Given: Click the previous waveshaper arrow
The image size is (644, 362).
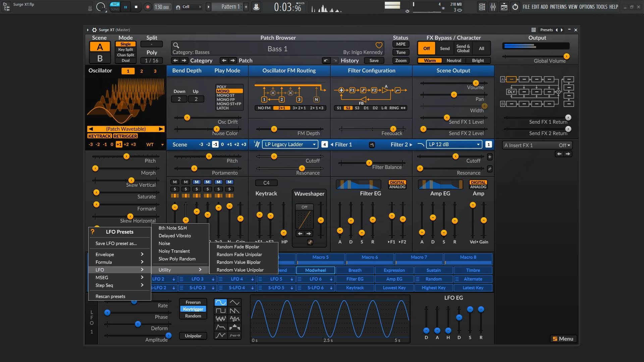Looking at the screenshot, I should coord(300,234).
